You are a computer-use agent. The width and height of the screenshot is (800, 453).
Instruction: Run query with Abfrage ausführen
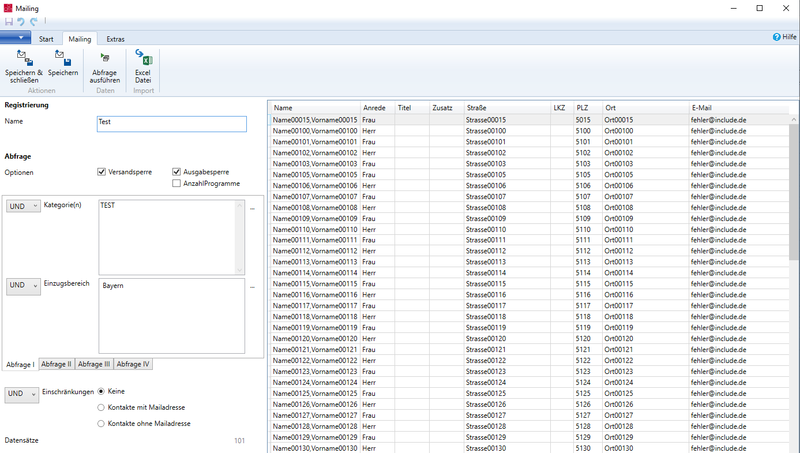(x=105, y=58)
